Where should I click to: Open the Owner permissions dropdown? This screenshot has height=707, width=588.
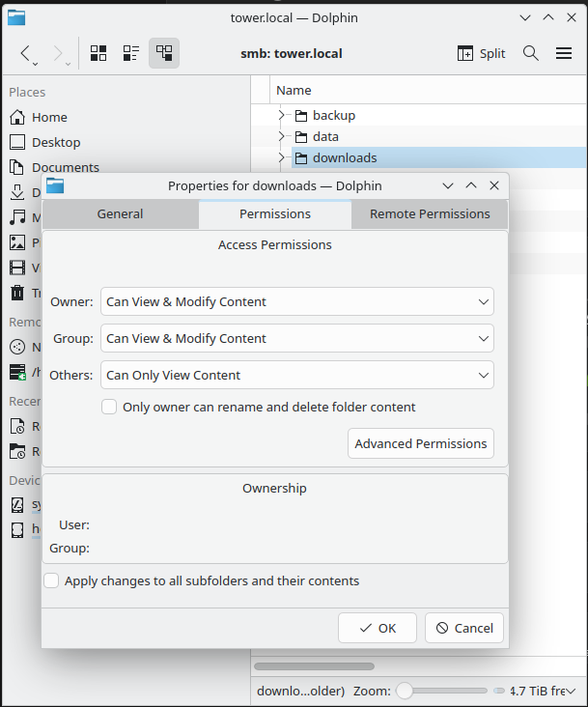[297, 301]
